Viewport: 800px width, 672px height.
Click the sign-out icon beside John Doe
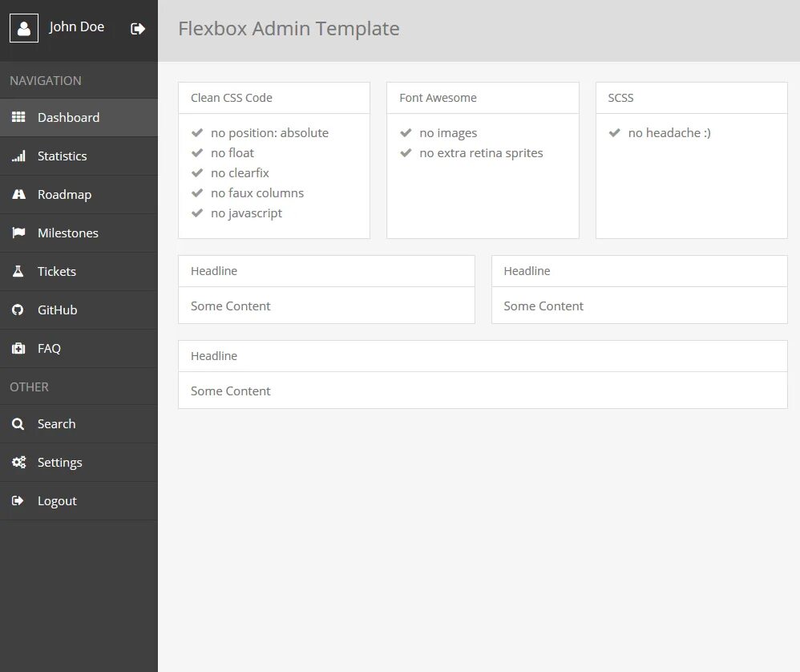point(138,29)
